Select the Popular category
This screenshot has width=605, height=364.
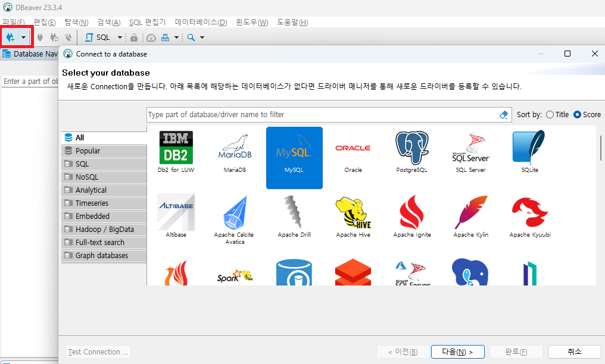pos(104,151)
